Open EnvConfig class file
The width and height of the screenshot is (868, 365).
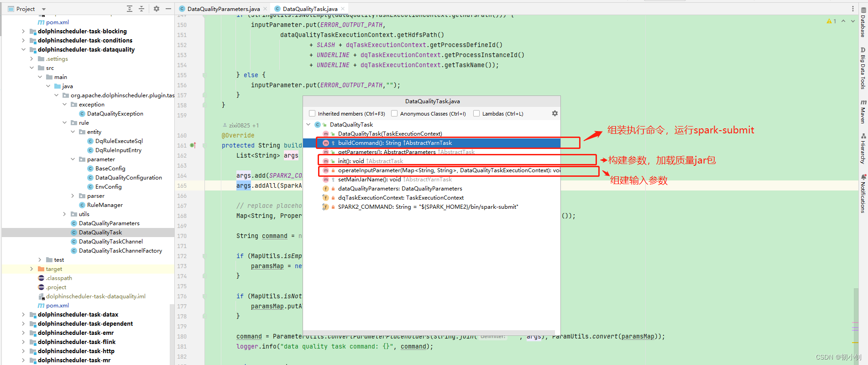[108, 186]
